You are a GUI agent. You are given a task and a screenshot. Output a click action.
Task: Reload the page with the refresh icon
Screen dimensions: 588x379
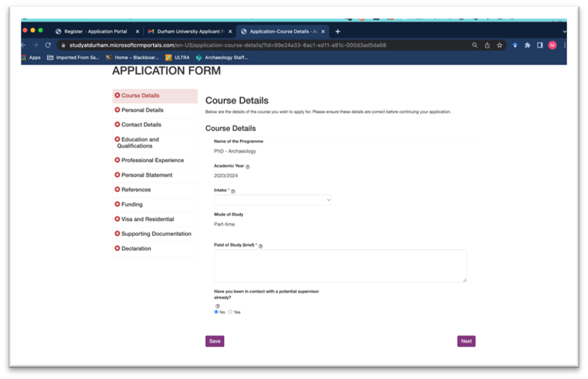[x=48, y=45]
